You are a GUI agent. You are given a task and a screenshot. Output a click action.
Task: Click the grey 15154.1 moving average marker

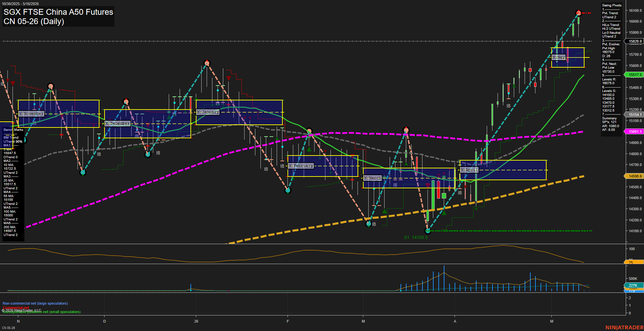click(635, 115)
